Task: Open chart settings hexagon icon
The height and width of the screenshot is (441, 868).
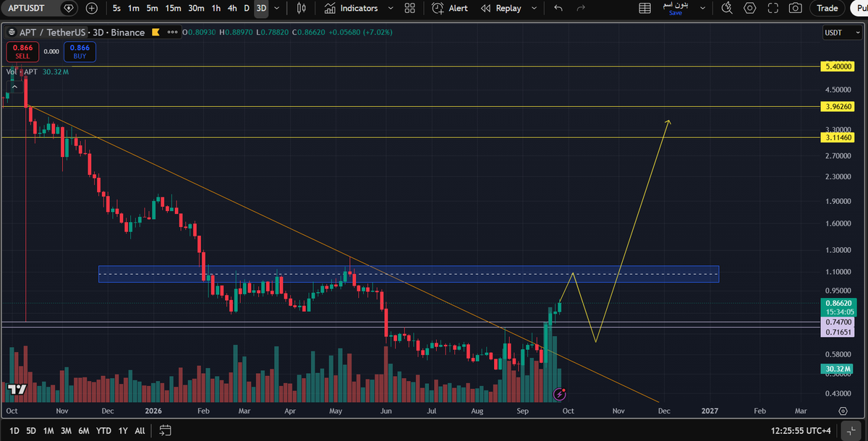Action: [750, 9]
